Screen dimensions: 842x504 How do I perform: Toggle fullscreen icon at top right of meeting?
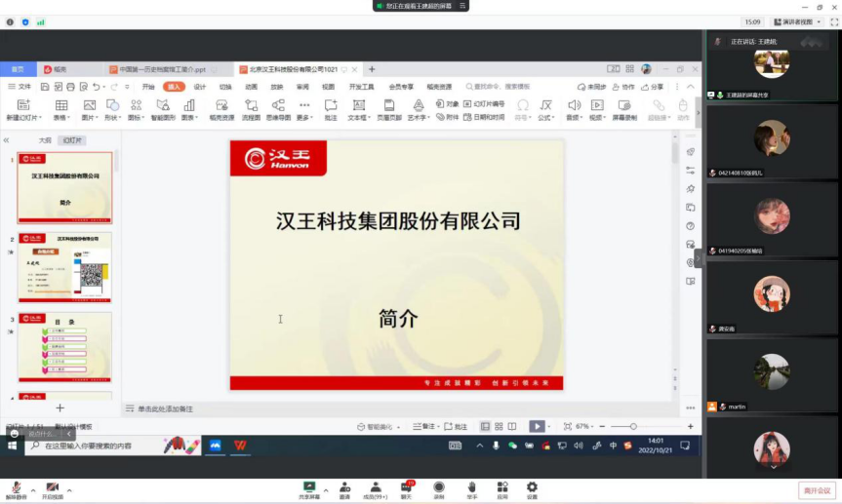point(834,22)
